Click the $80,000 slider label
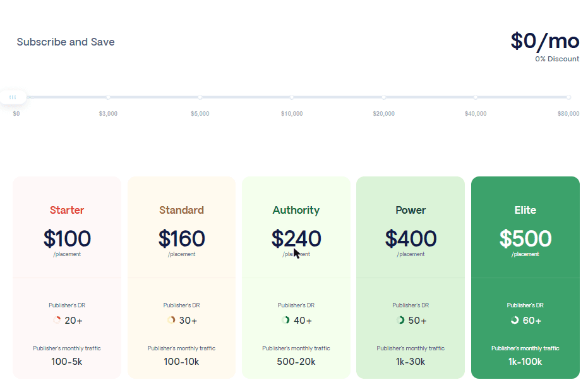 pos(568,113)
